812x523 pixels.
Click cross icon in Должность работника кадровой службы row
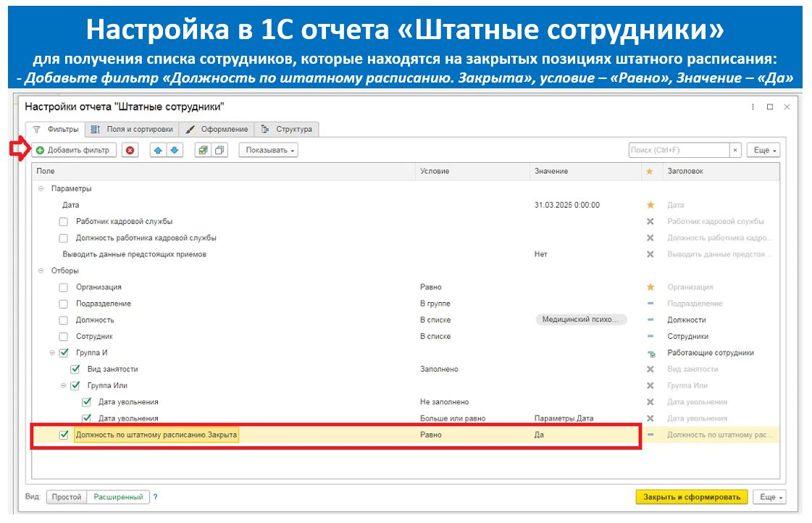(650, 238)
